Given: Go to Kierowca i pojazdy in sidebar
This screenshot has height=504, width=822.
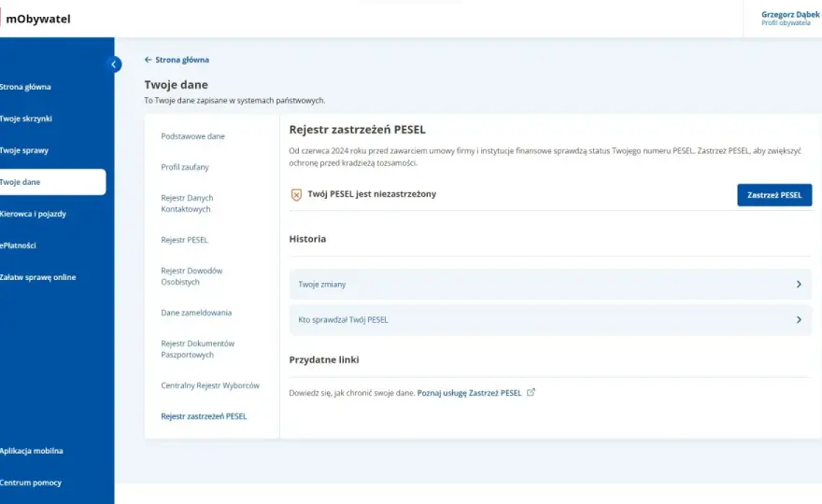Looking at the screenshot, I should pyautogui.click(x=33, y=214).
